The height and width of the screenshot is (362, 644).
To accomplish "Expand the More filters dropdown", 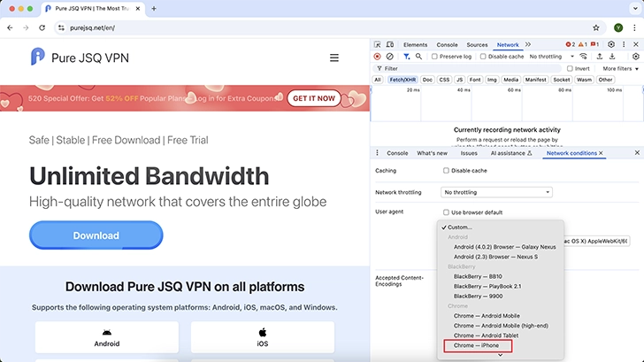I will pos(621,69).
